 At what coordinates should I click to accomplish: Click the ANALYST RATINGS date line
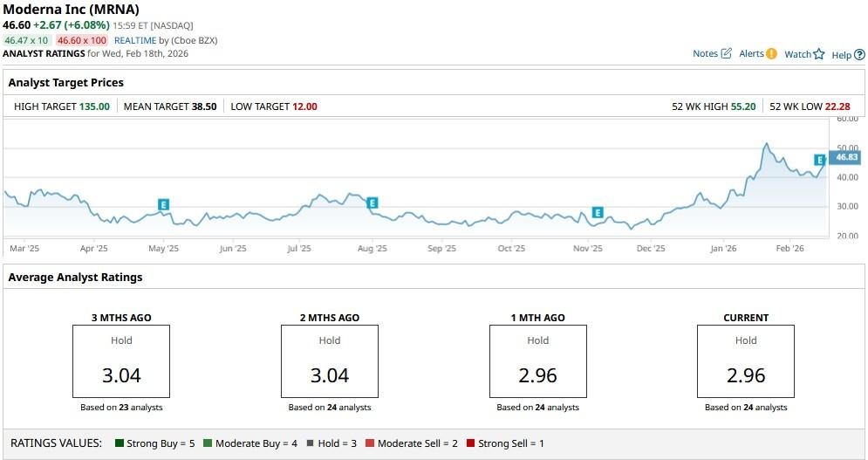tap(95, 54)
